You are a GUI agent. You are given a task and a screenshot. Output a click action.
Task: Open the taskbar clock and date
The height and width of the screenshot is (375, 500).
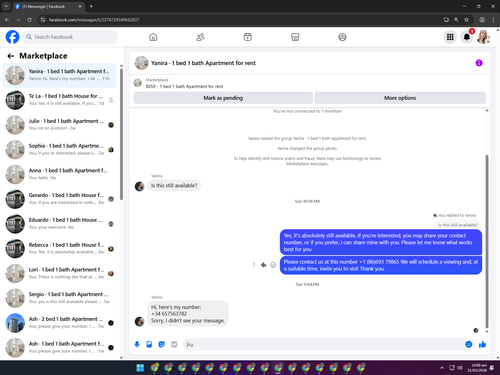pos(477,368)
